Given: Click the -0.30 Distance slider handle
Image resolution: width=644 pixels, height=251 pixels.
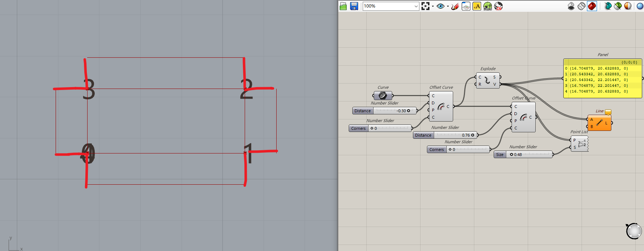Looking at the screenshot, I should [408, 111].
